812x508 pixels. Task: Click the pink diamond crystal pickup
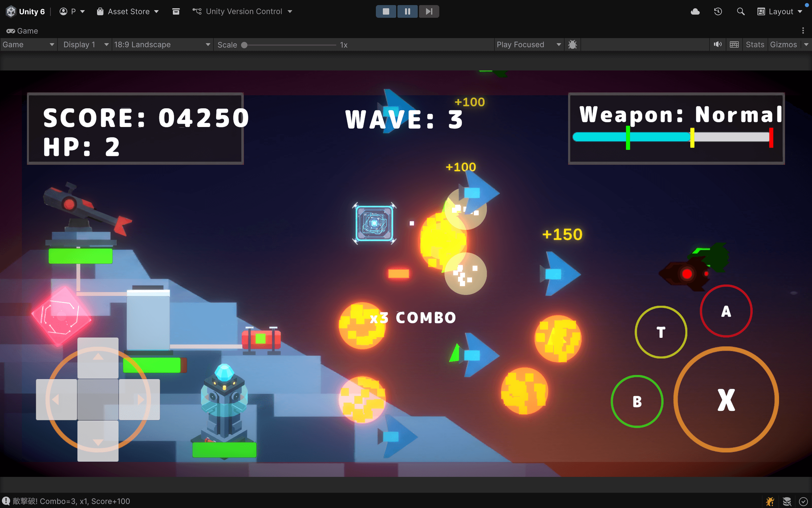pyautogui.click(x=61, y=316)
